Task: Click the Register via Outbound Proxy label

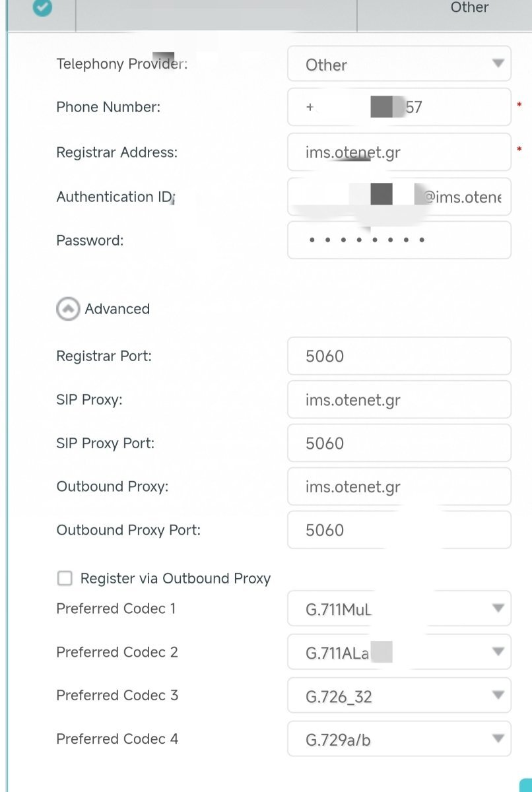Action: (176, 579)
